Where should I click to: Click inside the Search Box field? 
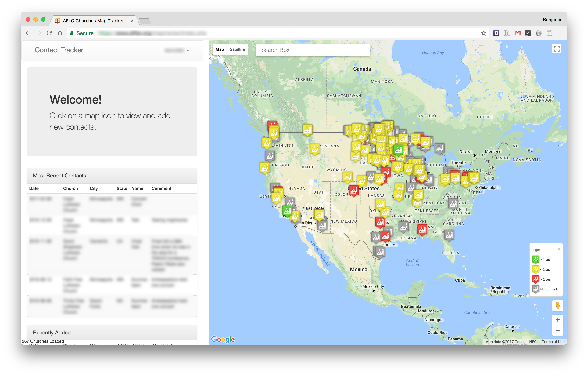pos(313,50)
